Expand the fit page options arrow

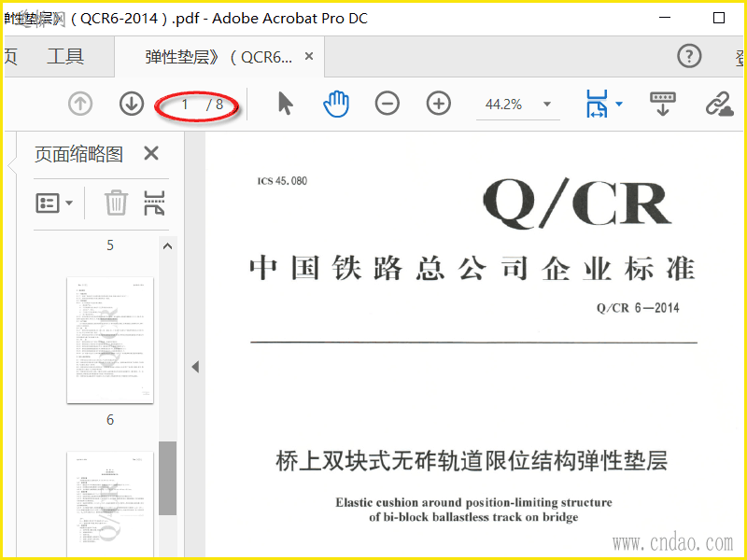[x=619, y=104]
